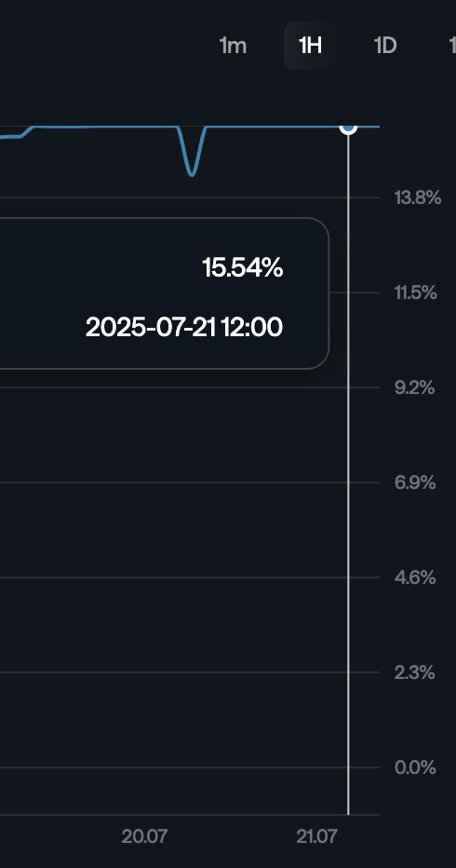The height and width of the screenshot is (868, 456).
Task: Switch to the 1D timeframe
Action: click(385, 46)
